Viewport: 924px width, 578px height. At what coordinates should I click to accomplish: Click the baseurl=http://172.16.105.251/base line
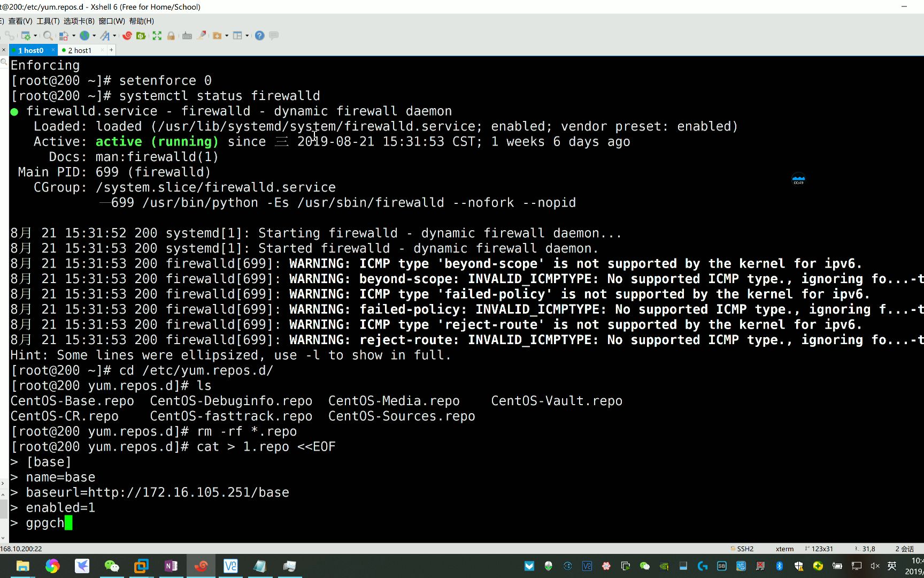click(158, 493)
